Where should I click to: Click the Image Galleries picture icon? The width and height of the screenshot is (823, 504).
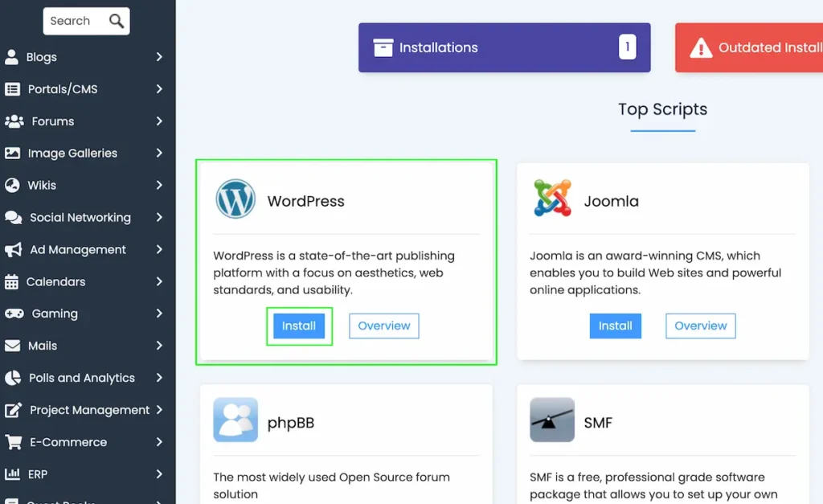tap(12, 154)
